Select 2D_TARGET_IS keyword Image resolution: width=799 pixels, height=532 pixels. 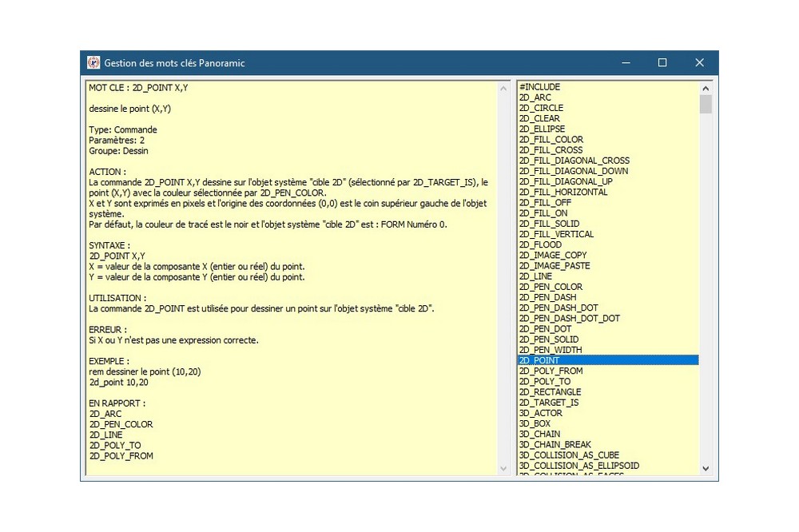click(608, 403)
